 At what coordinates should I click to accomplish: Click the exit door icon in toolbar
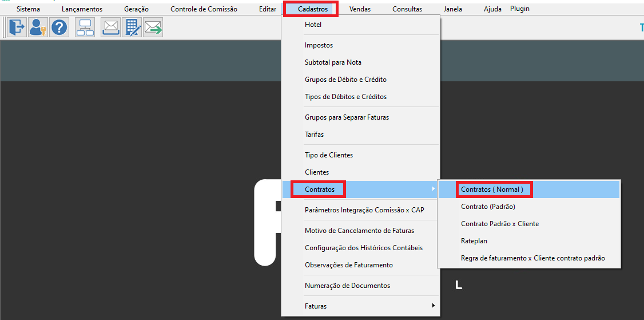[17, 27]
